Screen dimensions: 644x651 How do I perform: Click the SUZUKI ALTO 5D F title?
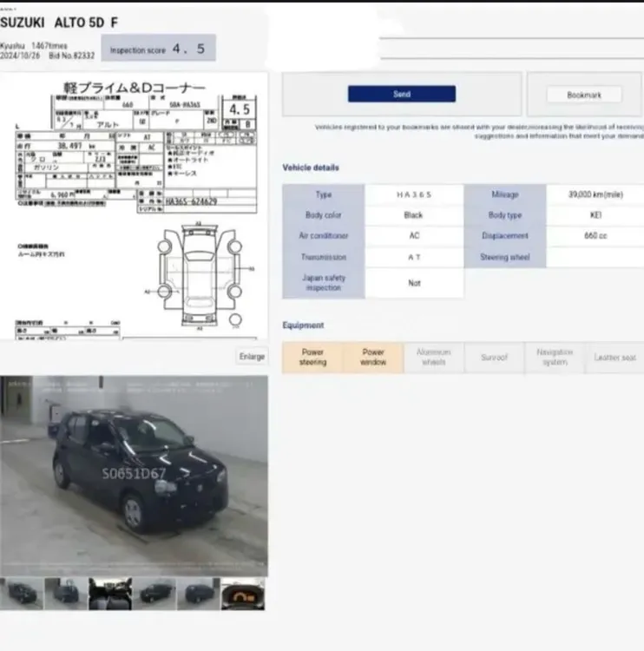click(59, 23)
